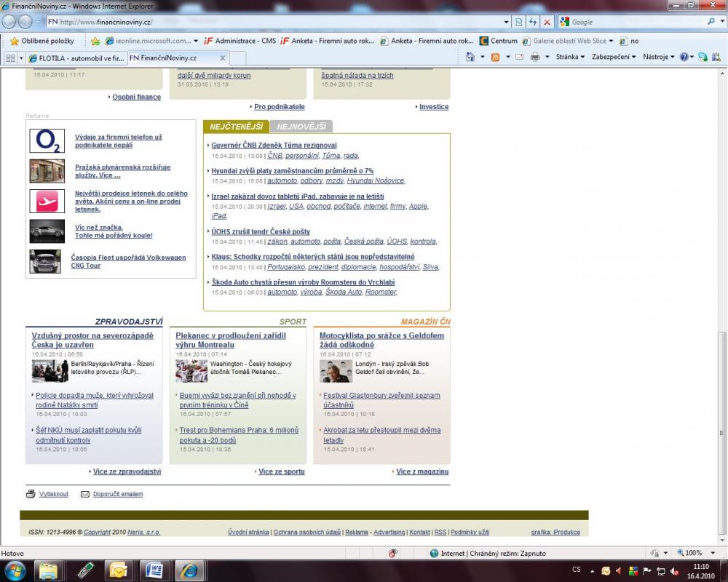Toggle Compatibility View icon in address bar

coord(518,22)
